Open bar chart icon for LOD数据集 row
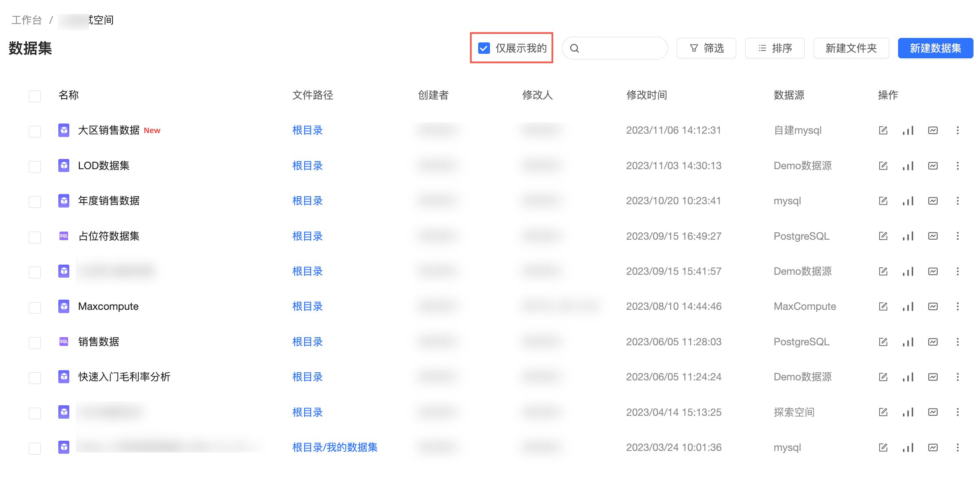Screen dimensions: 980x477 [908, 166]
